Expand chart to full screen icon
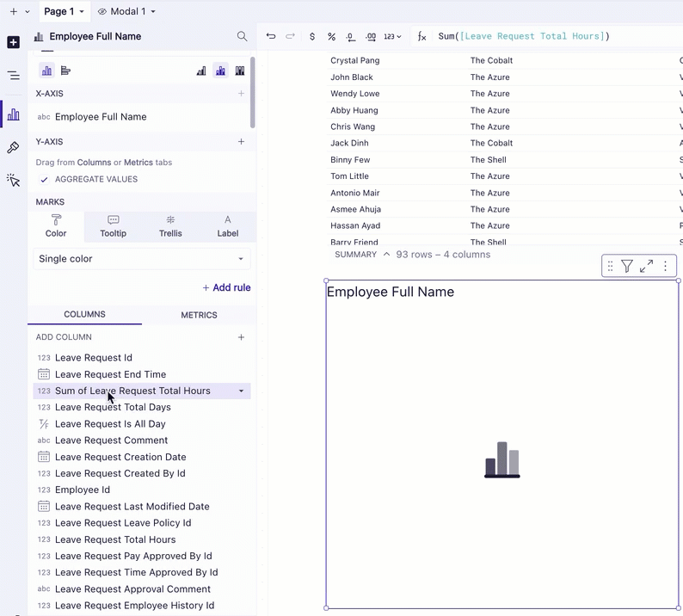 point(646,266)
